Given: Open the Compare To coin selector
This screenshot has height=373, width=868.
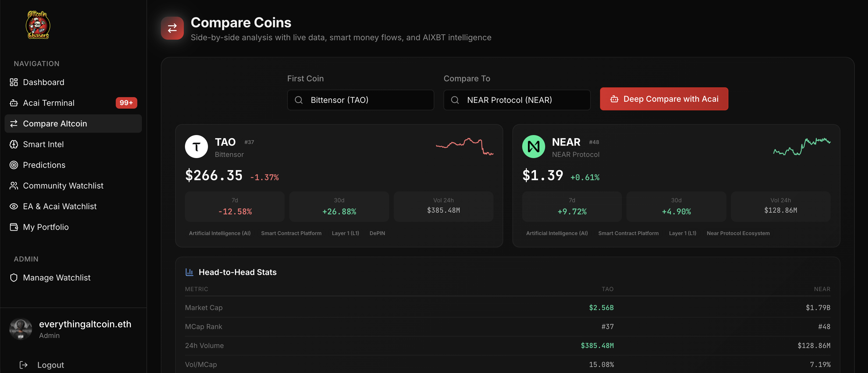Looking at the screenshot, I should (516, 100).
